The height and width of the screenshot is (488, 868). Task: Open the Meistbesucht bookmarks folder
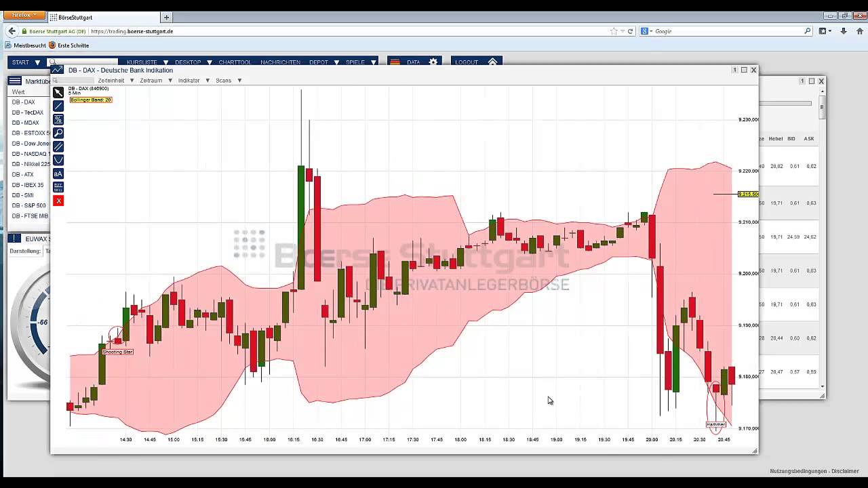26,45
